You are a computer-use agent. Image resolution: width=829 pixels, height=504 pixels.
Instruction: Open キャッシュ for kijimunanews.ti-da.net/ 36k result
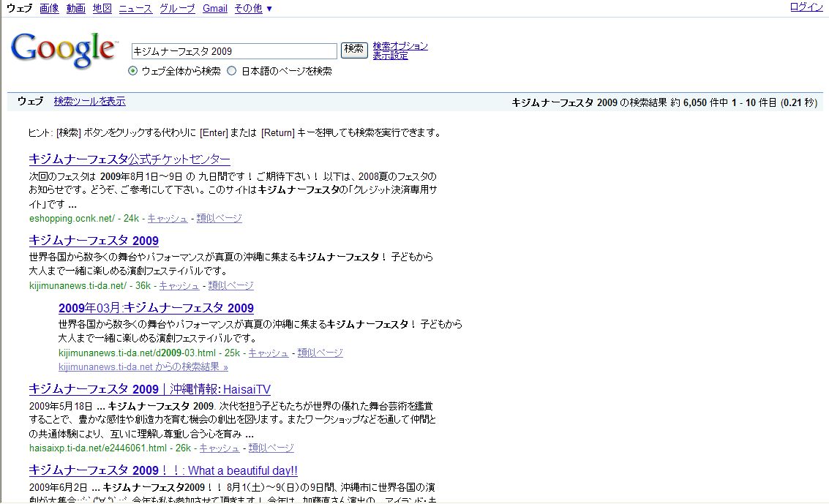179,285
